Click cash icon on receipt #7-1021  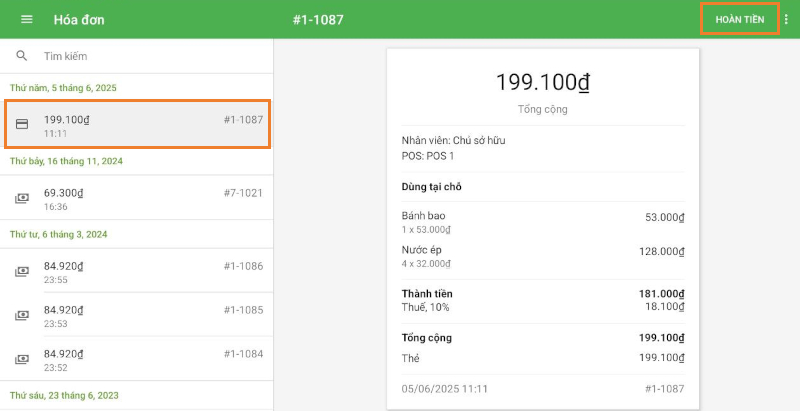(x=22, y=199)
